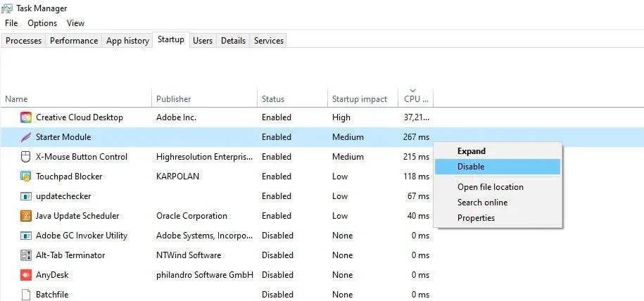Open the View menu
Screen dimensions: 644x301
click(x=75, y=23)
